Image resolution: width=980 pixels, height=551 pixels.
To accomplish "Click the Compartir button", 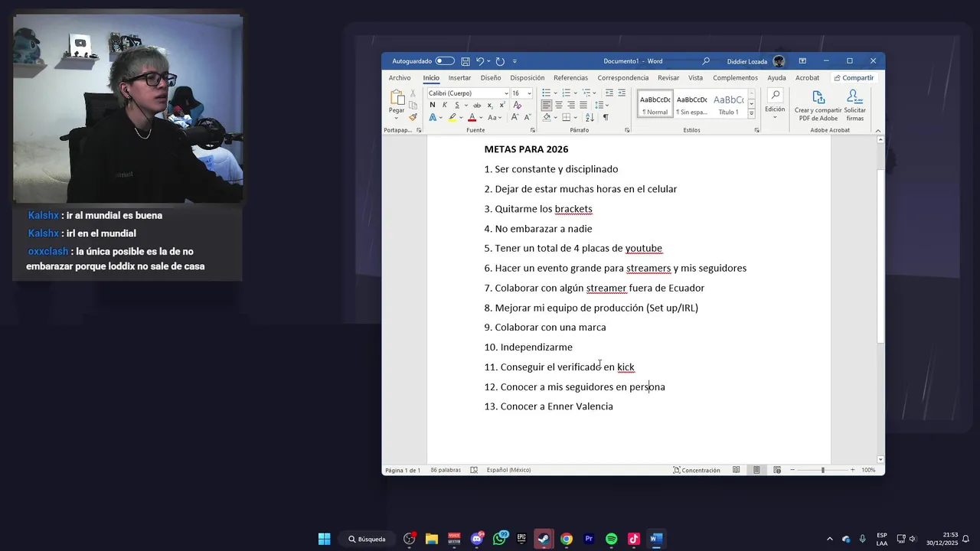I will tap(854, 78).
